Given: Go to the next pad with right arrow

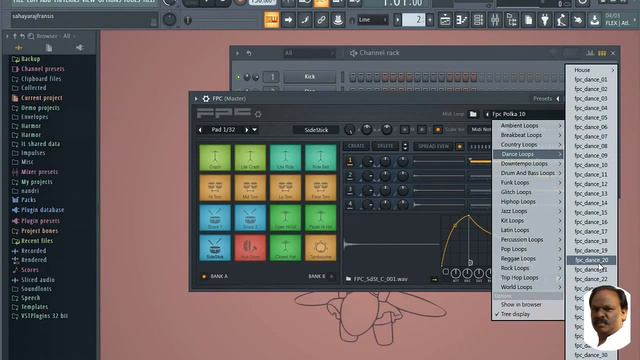Looking at the screenshot, I should point(247,130).
